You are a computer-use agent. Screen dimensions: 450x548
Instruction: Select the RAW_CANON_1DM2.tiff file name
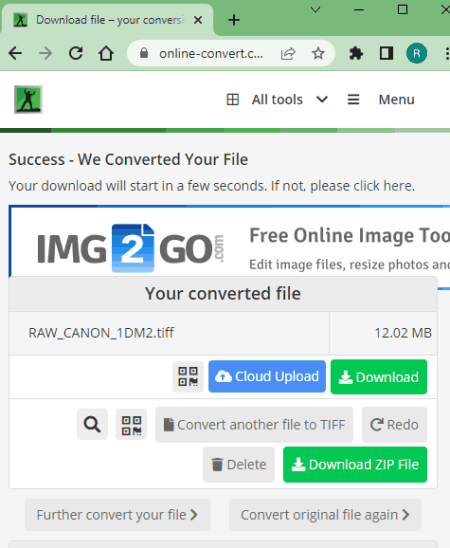point(101,333)
